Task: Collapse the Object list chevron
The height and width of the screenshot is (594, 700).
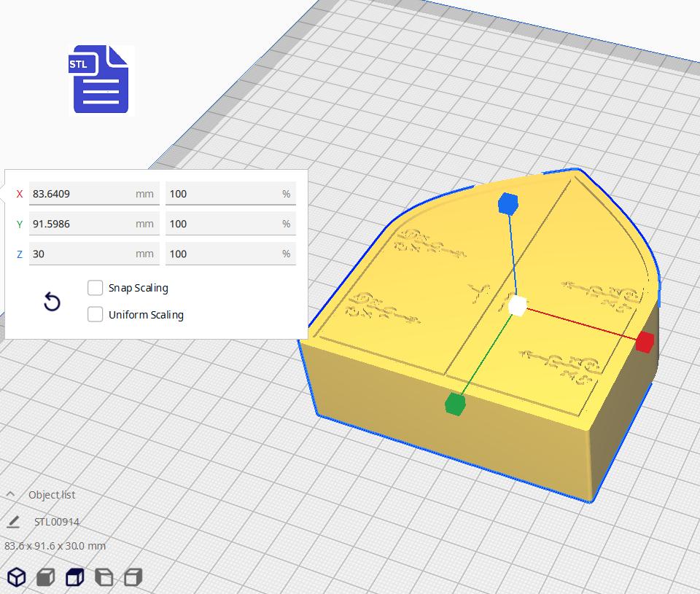Action: pos(11,495)
